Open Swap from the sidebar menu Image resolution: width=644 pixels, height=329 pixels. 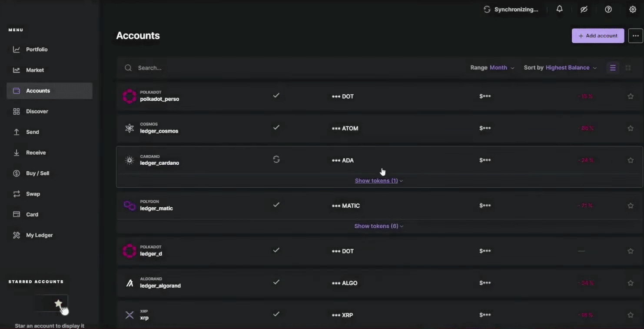click(33, 194)
